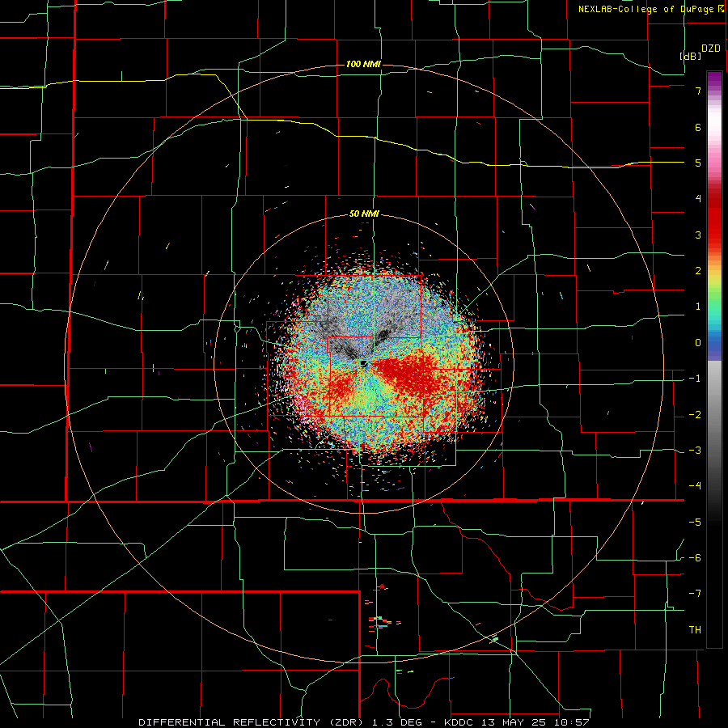This screenshot has height=728, width=728.
Task: Click the 1 value on color scale
Action: [698, 307]
